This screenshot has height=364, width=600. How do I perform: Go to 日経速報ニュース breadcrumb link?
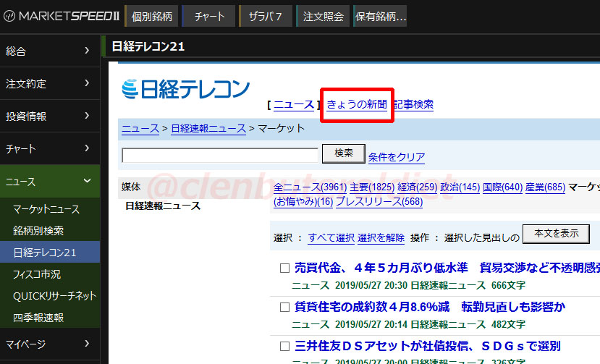(x=208, y=128)
